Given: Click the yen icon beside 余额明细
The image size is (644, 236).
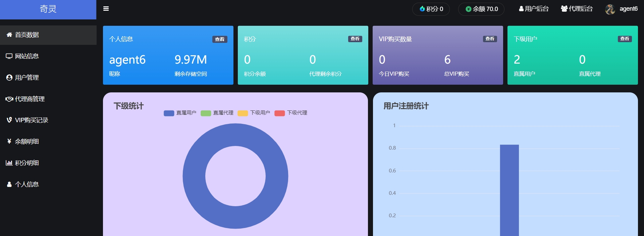Looking at the screenshot, I should point(9,141).
